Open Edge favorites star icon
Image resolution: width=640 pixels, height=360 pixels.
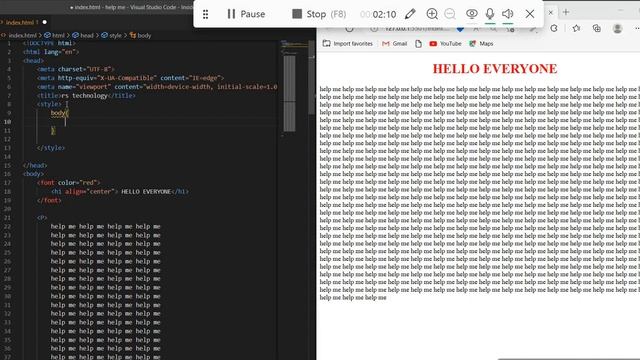coord(576,29)
